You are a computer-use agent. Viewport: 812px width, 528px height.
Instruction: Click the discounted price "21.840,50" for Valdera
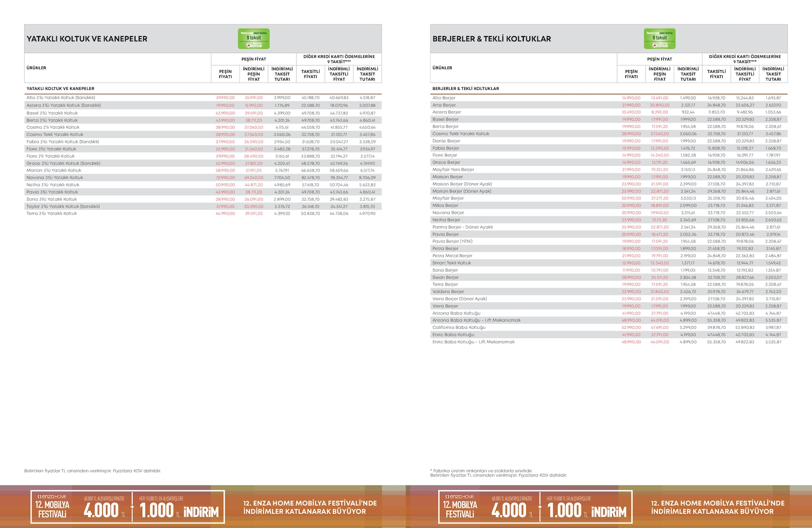pos(660,292)
